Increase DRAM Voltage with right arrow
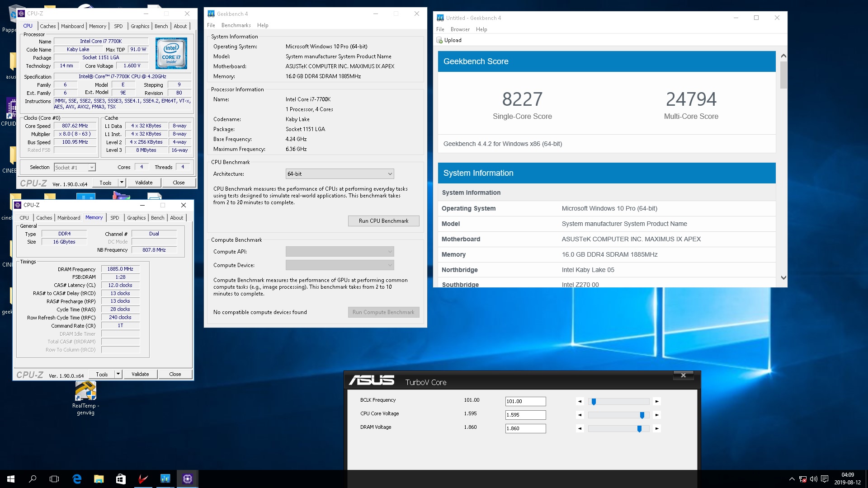The width and height of the screenshot is (868, 488). pos(657,428)
